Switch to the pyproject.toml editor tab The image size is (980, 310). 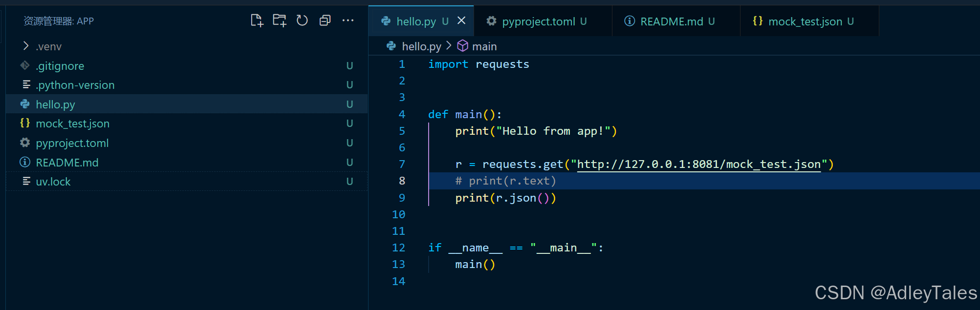(x=543, y=21)
